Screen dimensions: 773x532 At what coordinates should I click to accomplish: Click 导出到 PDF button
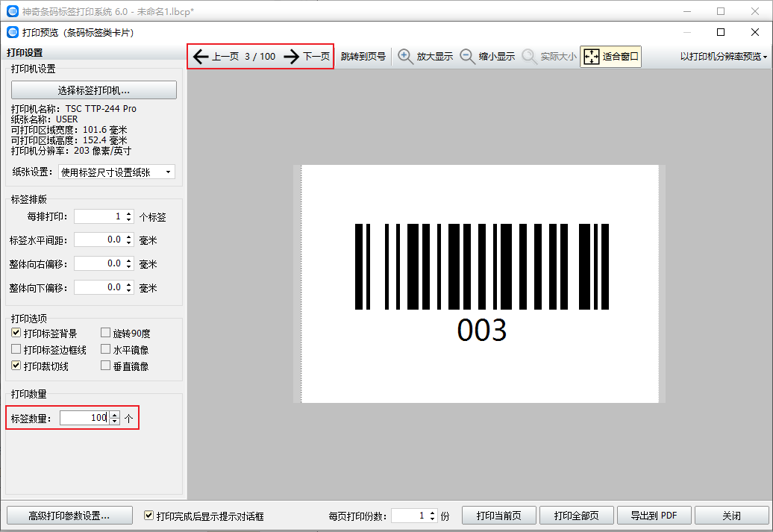coord(654,516)
